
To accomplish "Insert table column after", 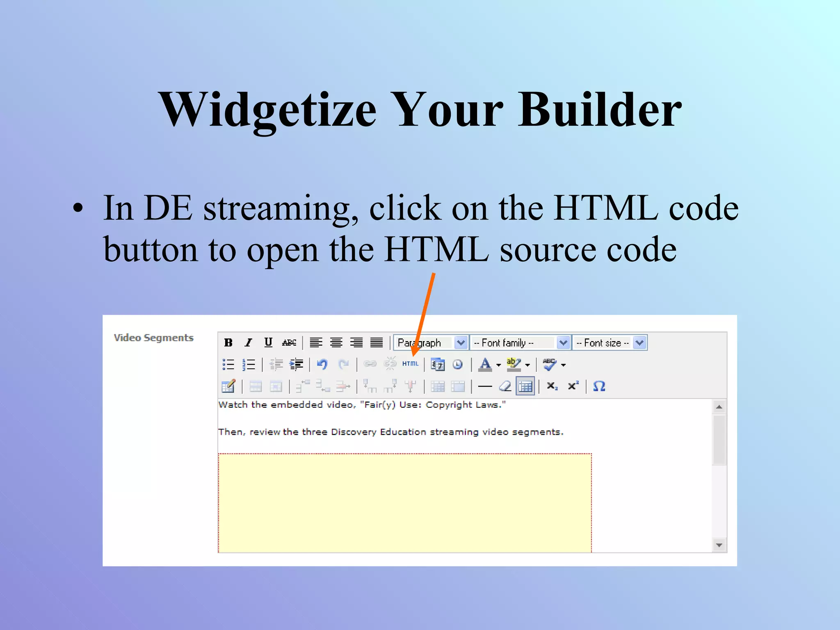I will pyautogui.click(x=390, y=386).
